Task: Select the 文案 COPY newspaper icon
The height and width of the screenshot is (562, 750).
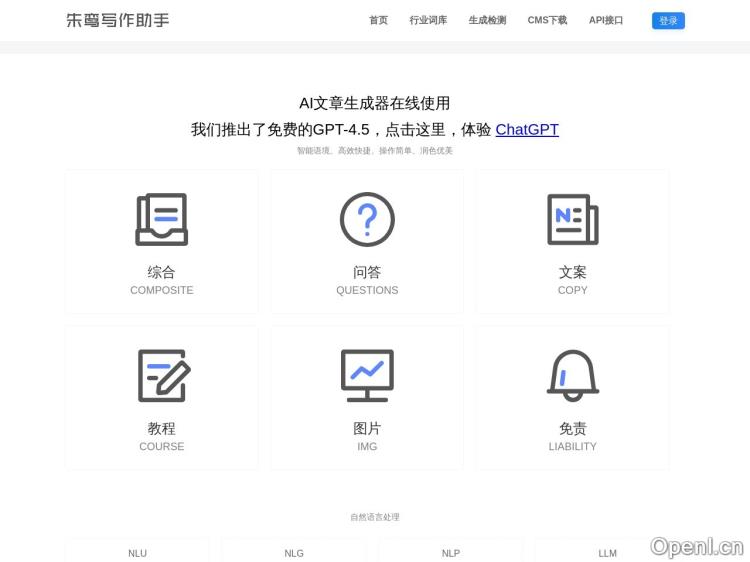Action: tap(572, 219)
